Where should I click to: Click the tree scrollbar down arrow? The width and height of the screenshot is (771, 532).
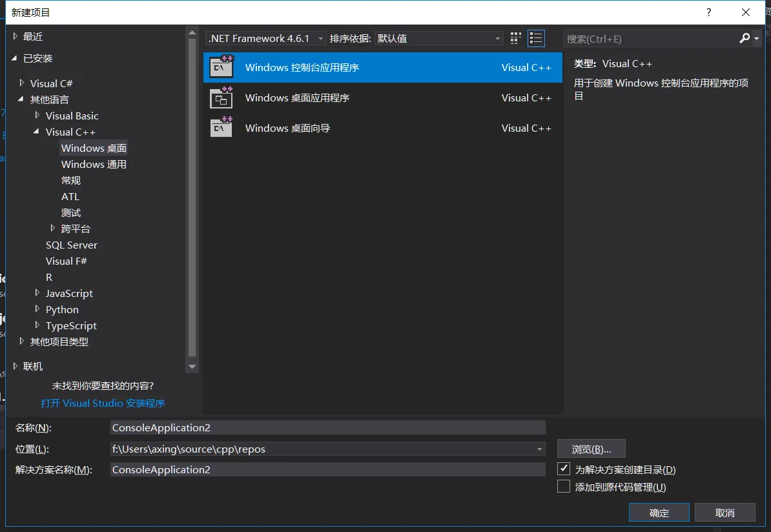click(192, 367)
